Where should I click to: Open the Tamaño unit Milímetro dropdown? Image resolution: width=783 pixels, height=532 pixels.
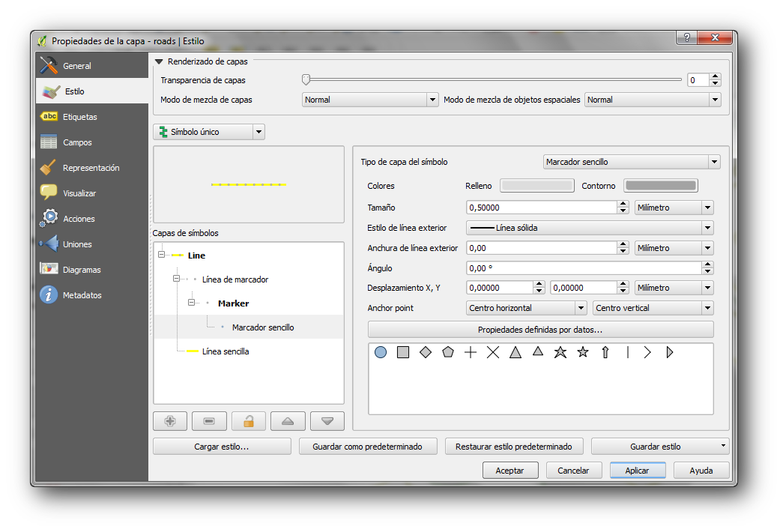(674, 208)
